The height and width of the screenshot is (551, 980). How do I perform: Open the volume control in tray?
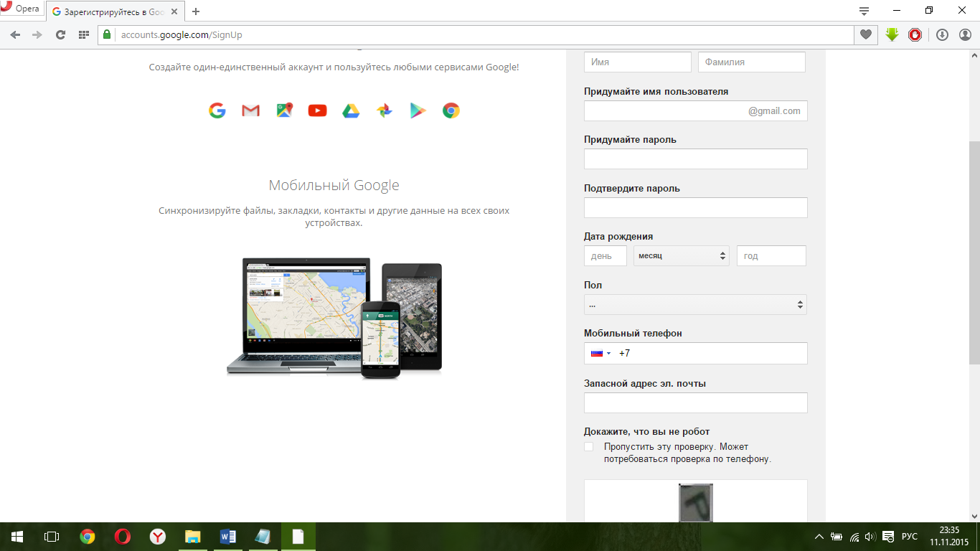point(870,537)
